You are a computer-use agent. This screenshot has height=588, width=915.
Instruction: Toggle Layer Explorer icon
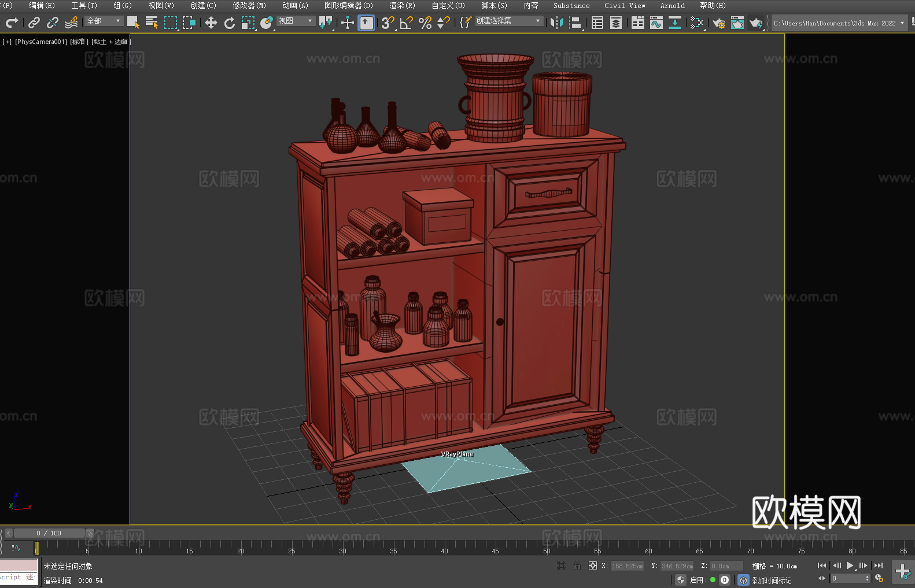coord(616,23)
